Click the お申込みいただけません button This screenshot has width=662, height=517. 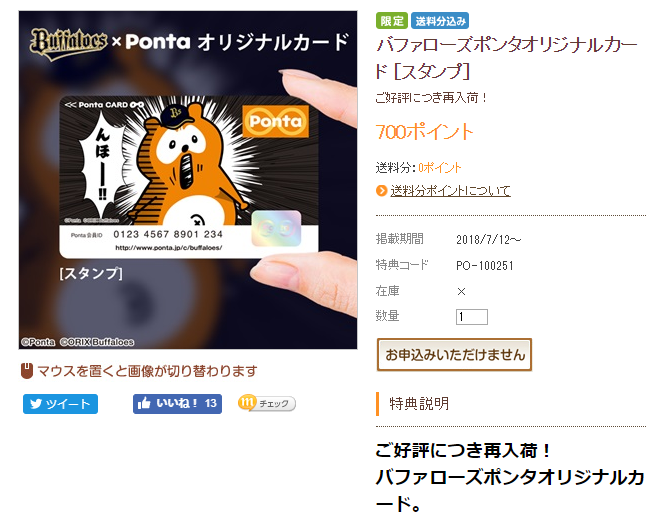(x=454, y=355)
